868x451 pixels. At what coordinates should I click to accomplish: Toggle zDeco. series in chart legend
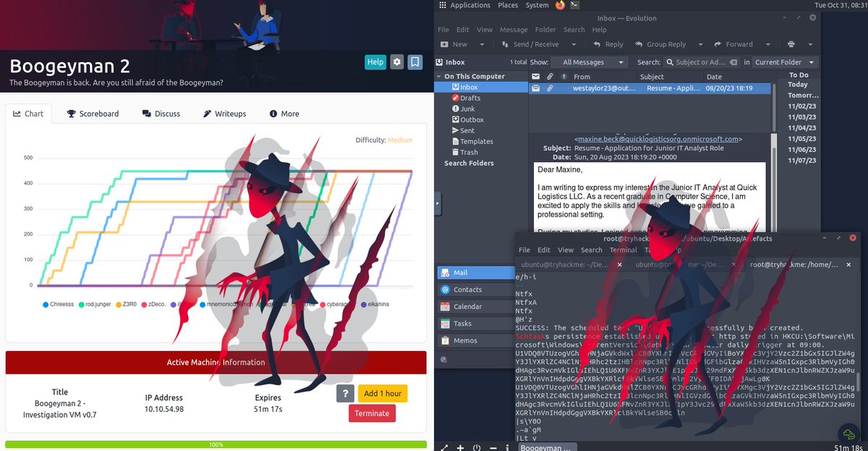coord(155,304)
